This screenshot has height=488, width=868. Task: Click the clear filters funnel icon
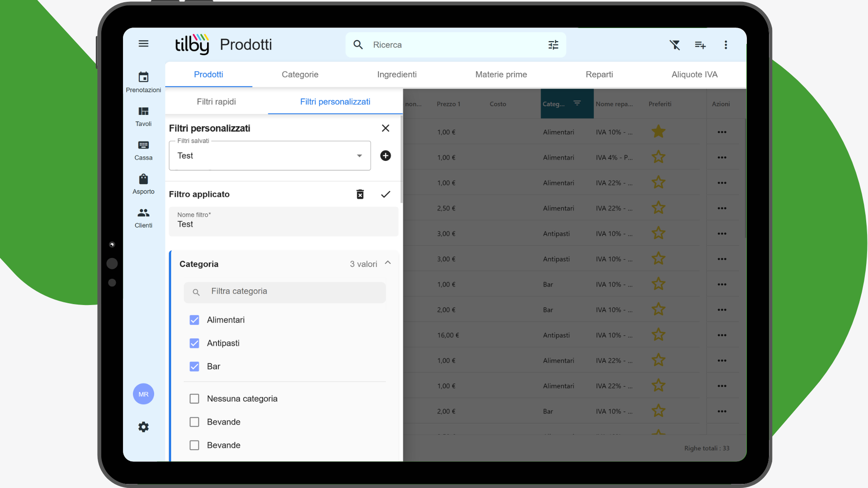coord(675,45)
